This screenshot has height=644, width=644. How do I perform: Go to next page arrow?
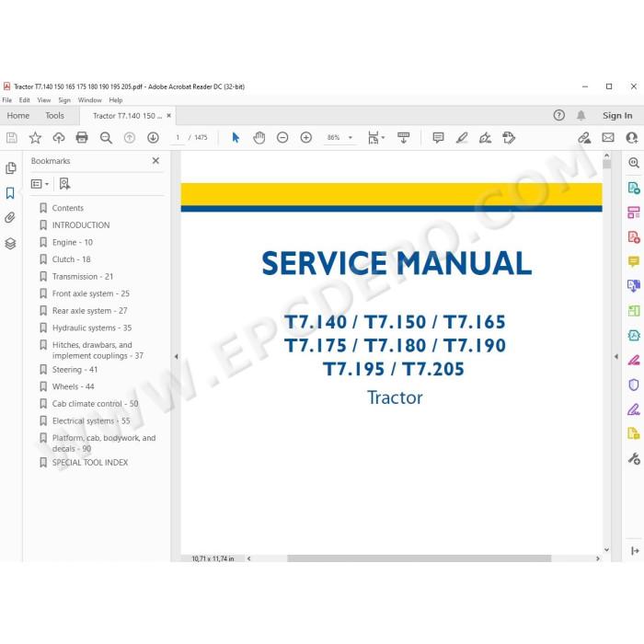(x=153, y=138)
